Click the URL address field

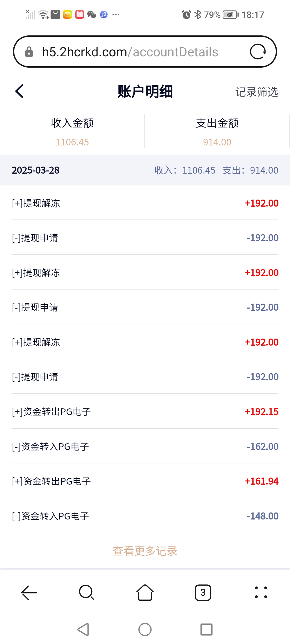point(130,52)
